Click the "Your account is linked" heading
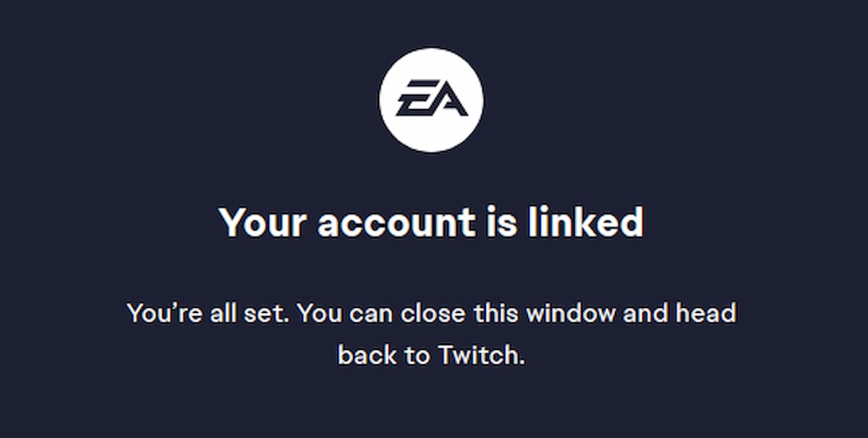The width and height of the screenshot is (868, 438). pos(431,222)
